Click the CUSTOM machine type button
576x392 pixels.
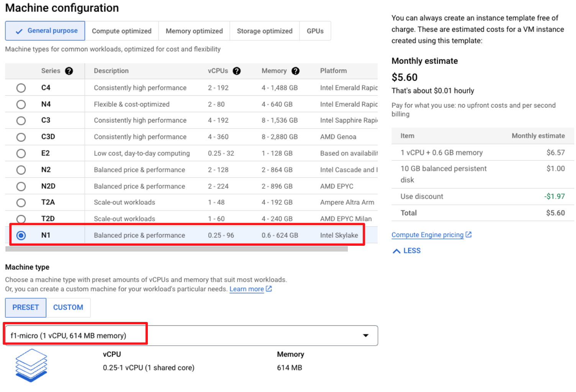pos(68,307)
